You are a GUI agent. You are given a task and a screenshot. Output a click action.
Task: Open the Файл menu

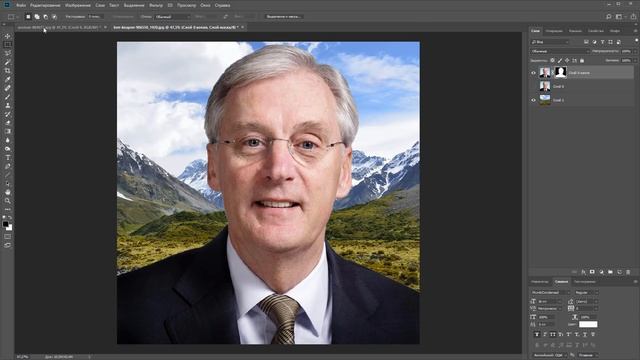coord(21,5)
